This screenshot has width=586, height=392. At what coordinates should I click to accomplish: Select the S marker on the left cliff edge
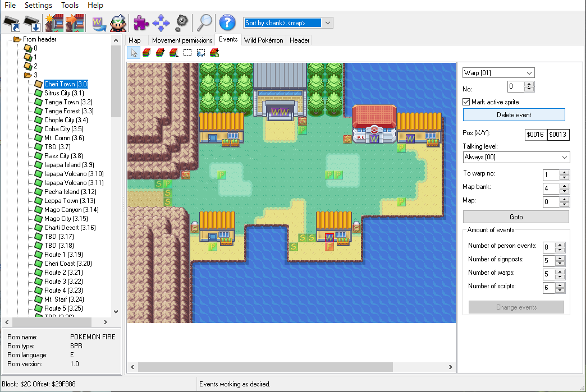click(x=186, y=174)
